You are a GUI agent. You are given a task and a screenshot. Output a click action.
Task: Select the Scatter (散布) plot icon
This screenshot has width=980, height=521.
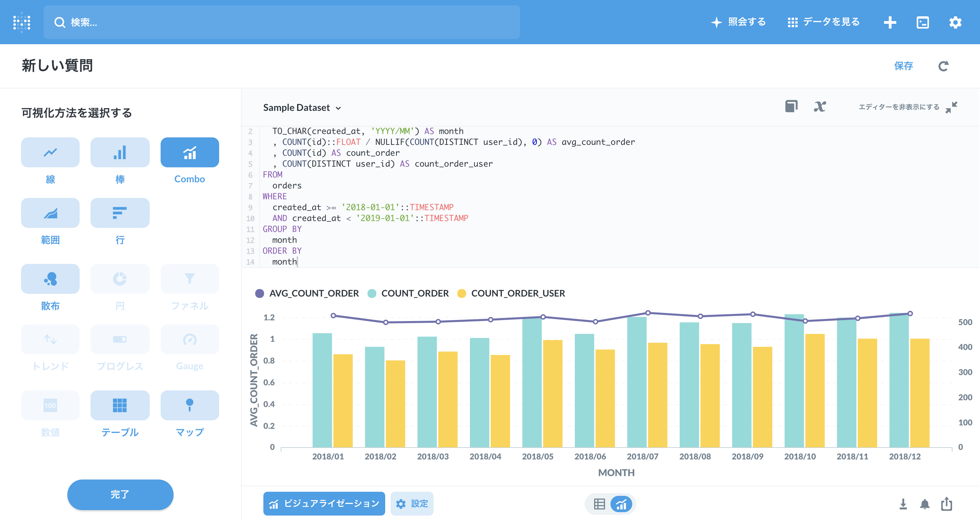[50, 279]
